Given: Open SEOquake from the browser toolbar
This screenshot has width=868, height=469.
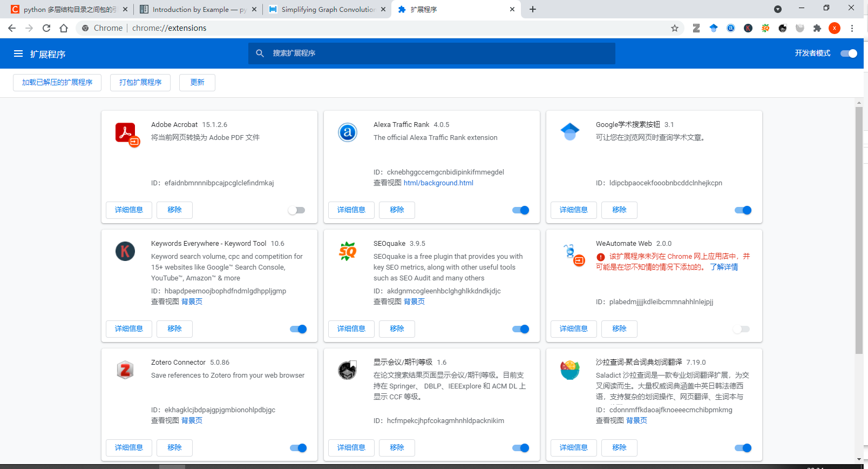Looking at the screenshot, I should click(x=765, y=28).
